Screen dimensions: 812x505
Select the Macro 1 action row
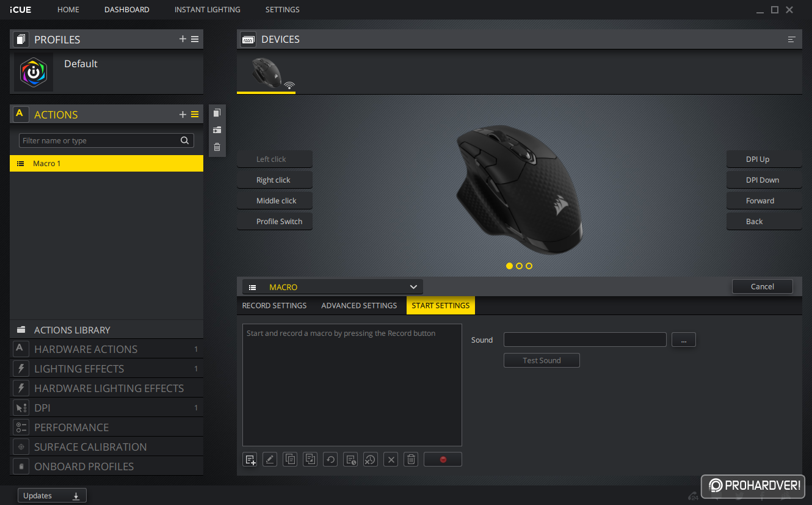[x=106, y=164]
